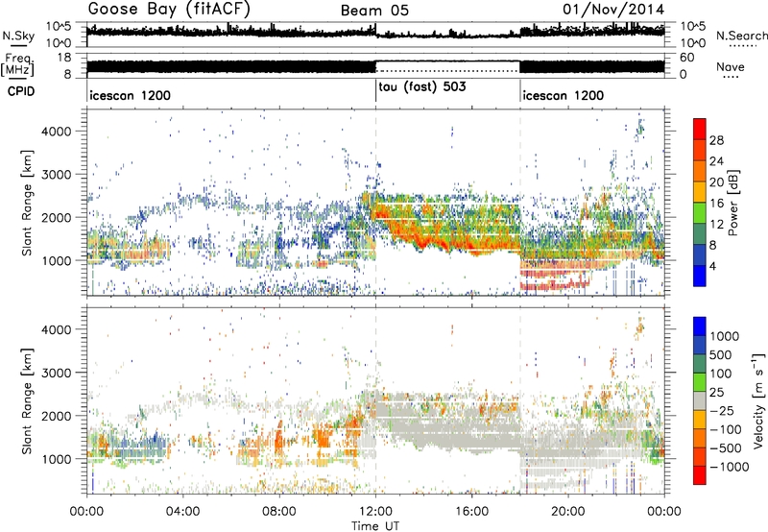Click the Velocity colorbar segment between 500 and 1000
The width and height of the screenshot is (768, 532).
pyautogui.click(x=700, y=345)
